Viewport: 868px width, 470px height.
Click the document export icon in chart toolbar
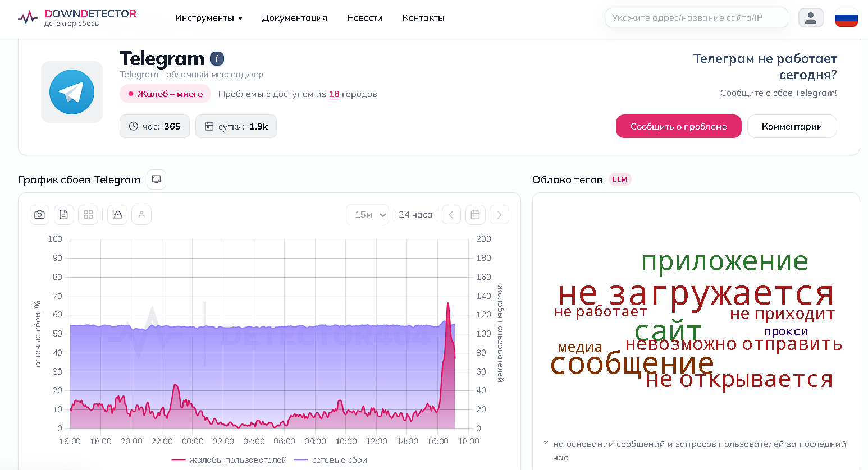tap(64, 215)
